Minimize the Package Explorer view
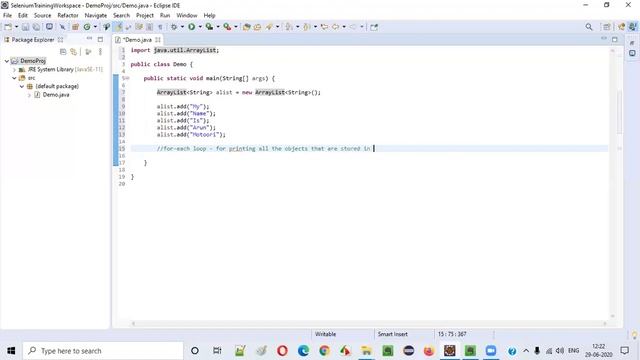This screenshot has height=360, width=640. coord(89,39)
